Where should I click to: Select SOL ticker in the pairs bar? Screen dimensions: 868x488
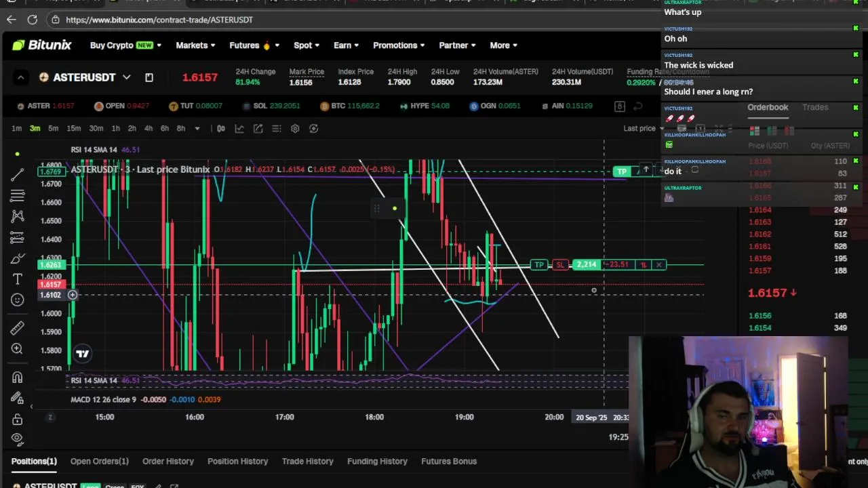(x=271, y=106)
